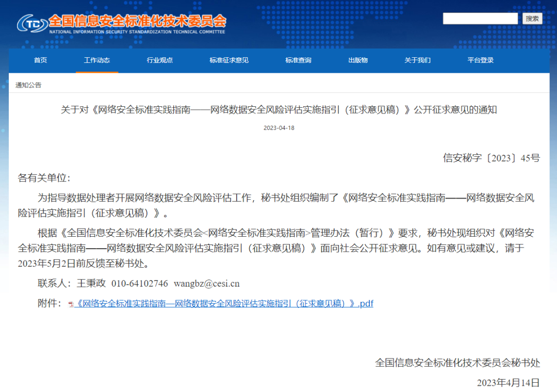This screenshot has height=392, width=557.
Task: Click the English subtitle National Information Security Standardization
Action: pos(137,31)
